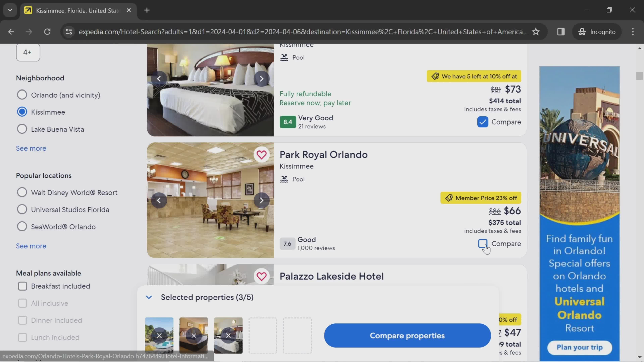Select the Kissimmee neighborhood radio button
The image size is (644, 362).
coord(22,111)
